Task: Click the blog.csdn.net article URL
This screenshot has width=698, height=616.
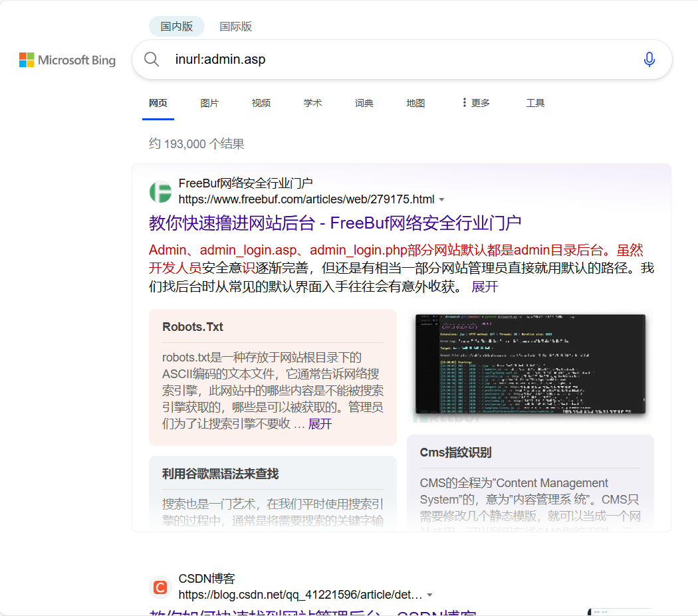Action: click(x=300, y=595)
